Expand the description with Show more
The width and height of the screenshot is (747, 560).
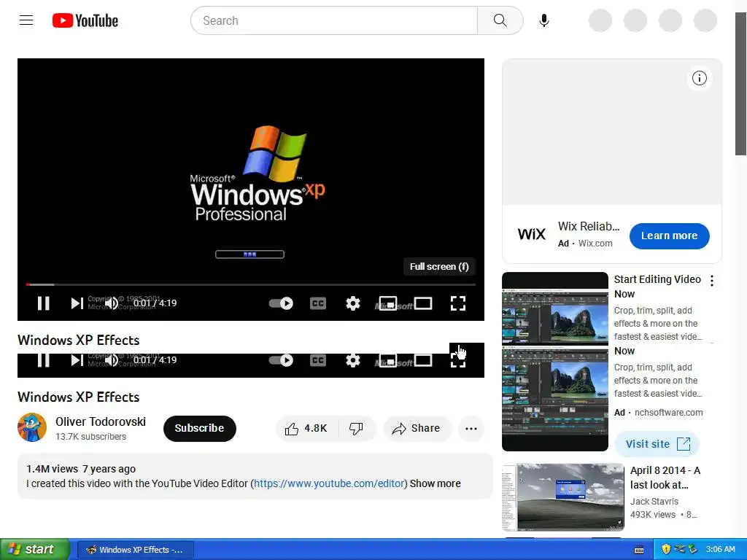click(435, 483)
